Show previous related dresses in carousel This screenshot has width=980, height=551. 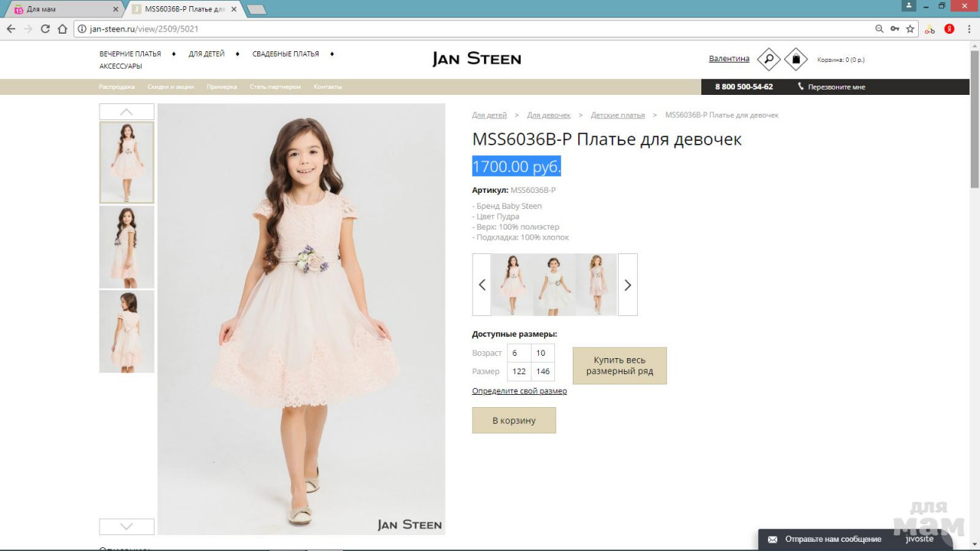pyautogui.click(x=482, y=285)
